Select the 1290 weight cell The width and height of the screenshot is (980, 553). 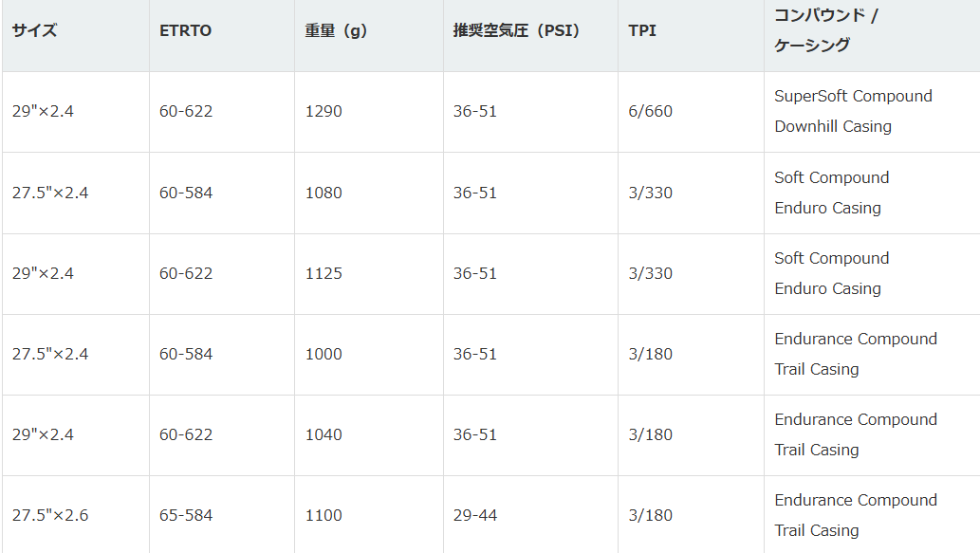pyautogui.click(x=324, y=111)
